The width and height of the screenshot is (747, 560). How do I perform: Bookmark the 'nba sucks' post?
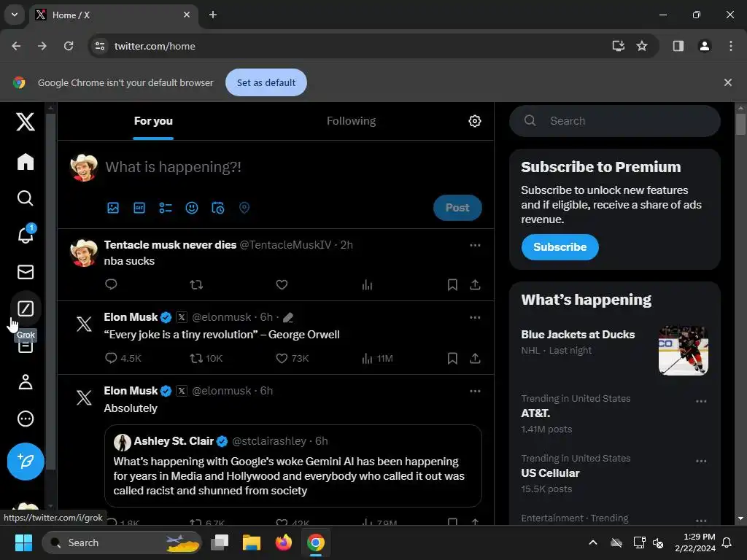[x=452, y=285]
